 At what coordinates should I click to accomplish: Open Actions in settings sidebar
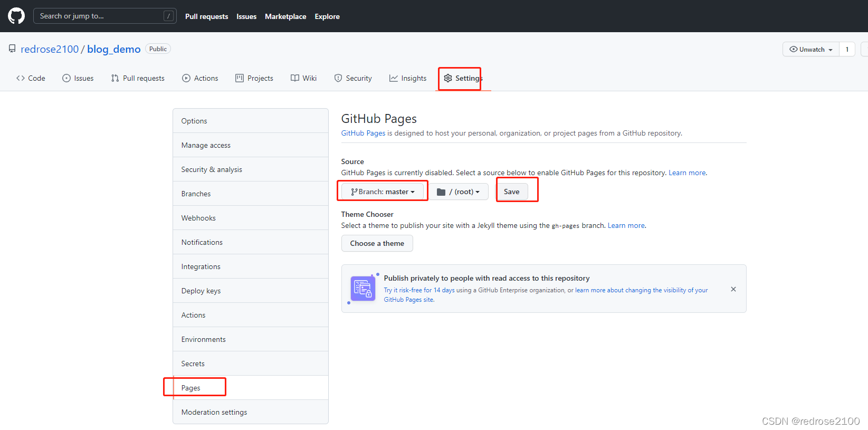pyautogui.click(x=251, y=315)
